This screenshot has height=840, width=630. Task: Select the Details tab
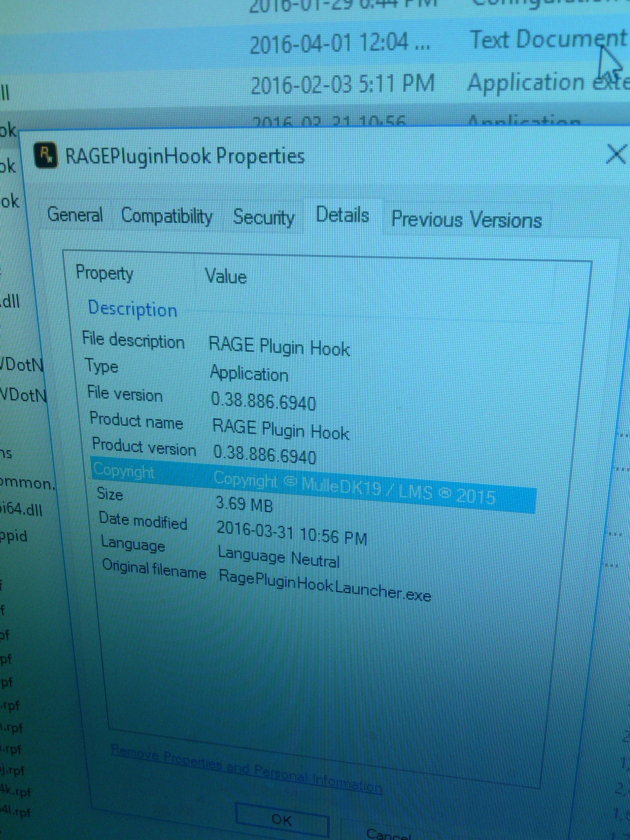pyautogui.click(x=342, y=215)
